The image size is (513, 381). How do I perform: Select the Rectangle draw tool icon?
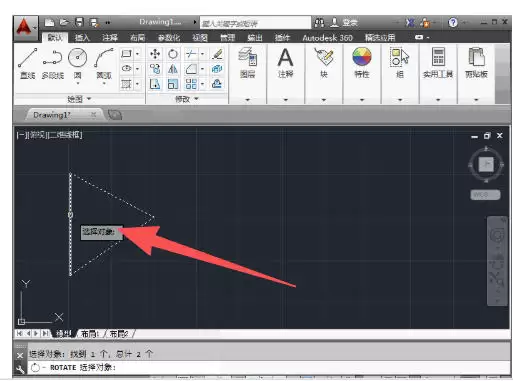tap(127, 54)
